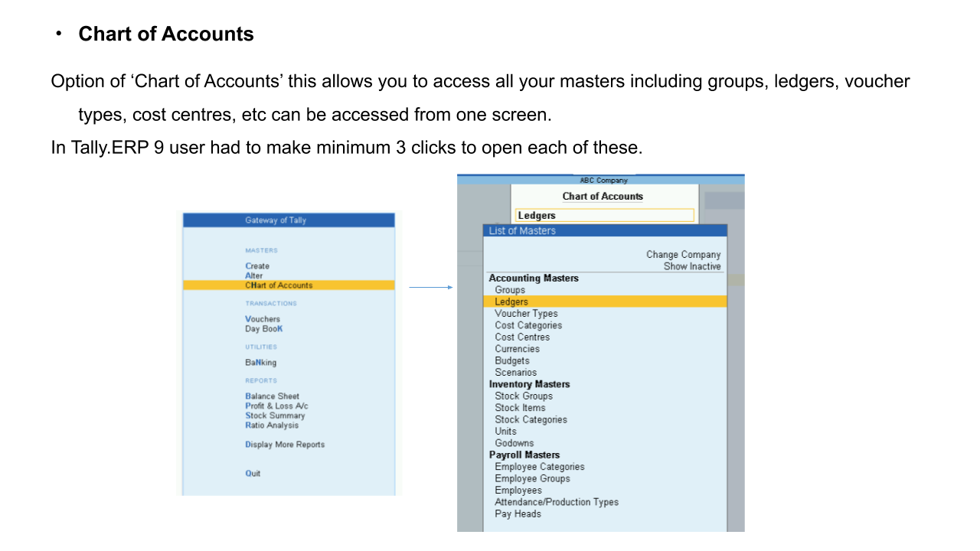The image size is (980, 551).
Task: Click Show Inactive option
Action: click(692, 266)
